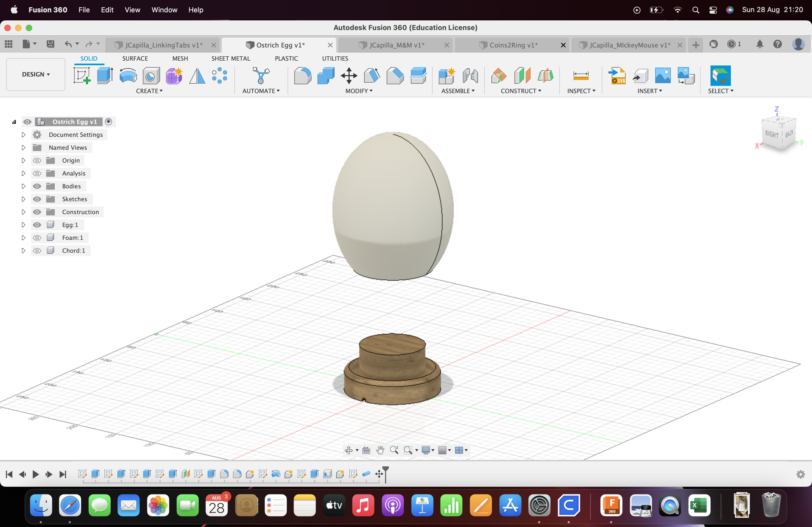812x527 pixels.
Task: Open the Measure tool under Inspect
Action: click(581, 76)
